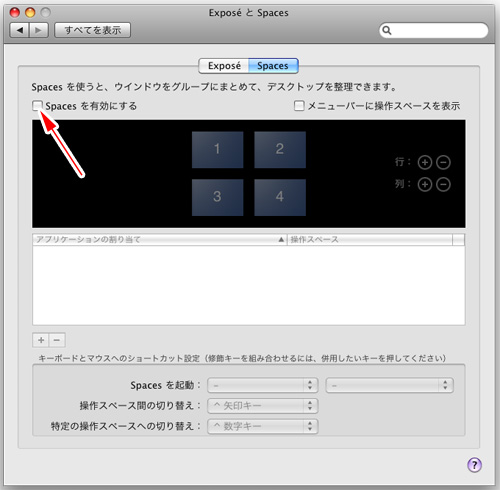Go back with the left arrow button

point(20,30)
